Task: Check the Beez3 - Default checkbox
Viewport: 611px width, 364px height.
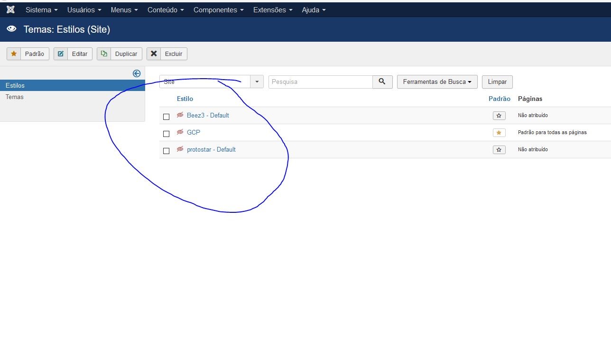Action: click(x=166, y=117)
